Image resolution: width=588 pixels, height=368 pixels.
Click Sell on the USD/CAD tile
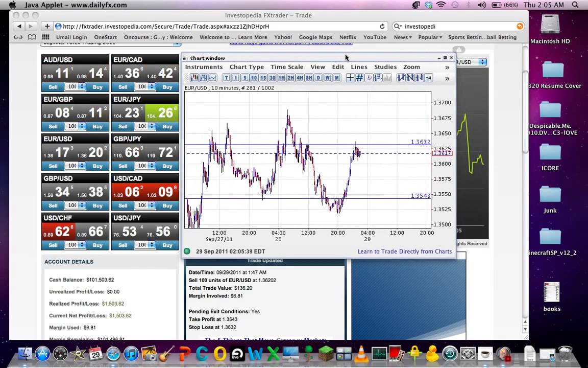coord(122,206)
